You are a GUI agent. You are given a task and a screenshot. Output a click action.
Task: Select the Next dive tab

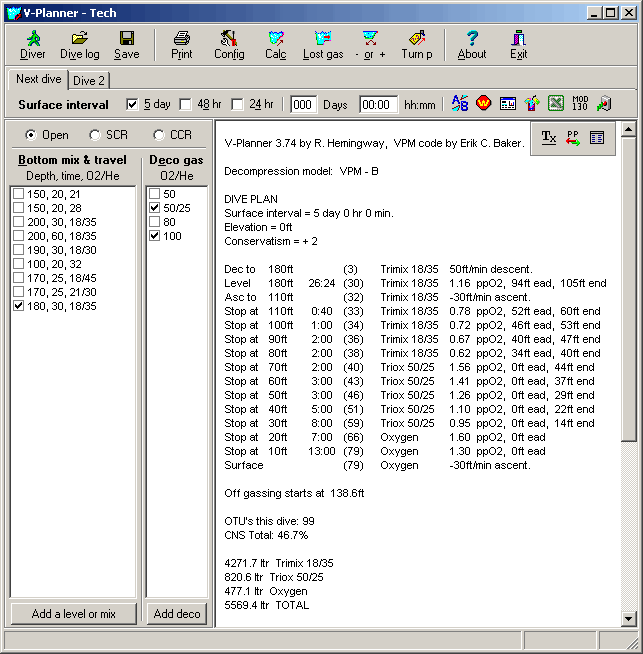pyautogui.click(x=40, y=79)
